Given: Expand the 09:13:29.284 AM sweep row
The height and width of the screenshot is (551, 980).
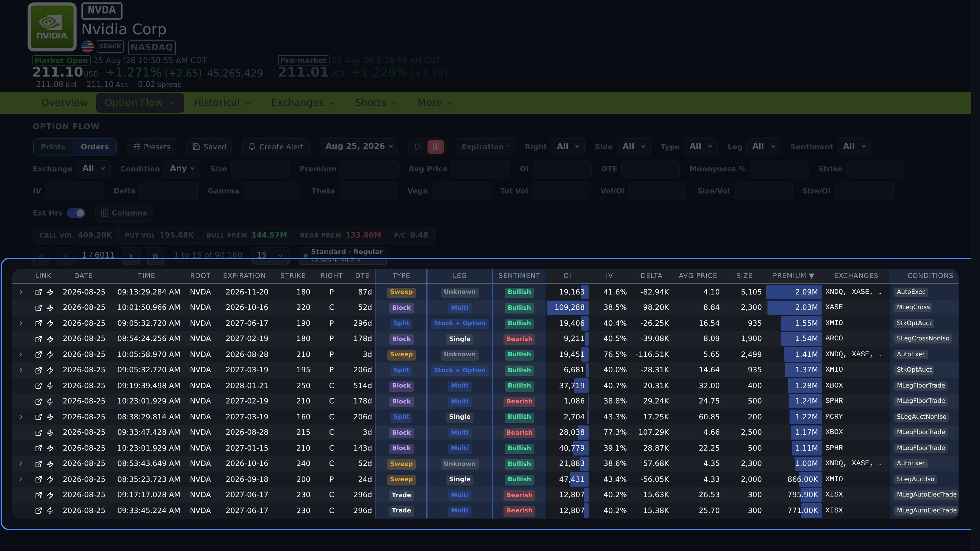Looking at the screenshot, I should pos(21,292).
